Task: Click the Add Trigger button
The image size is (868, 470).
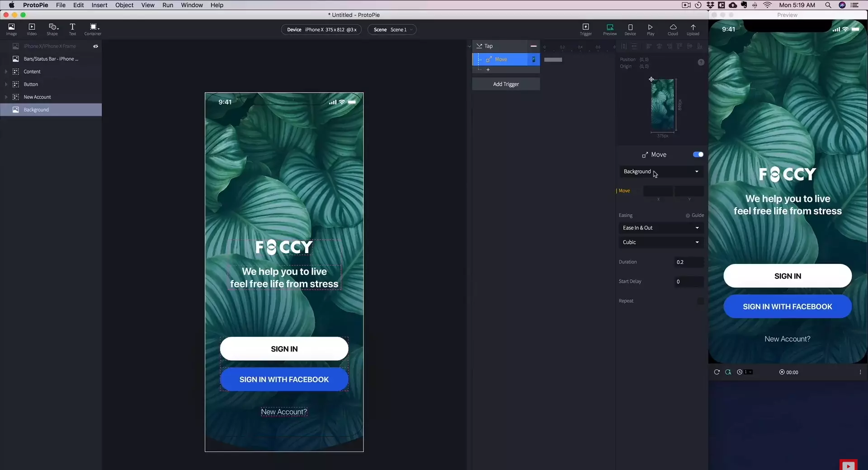Action: [x=506, y=84]
